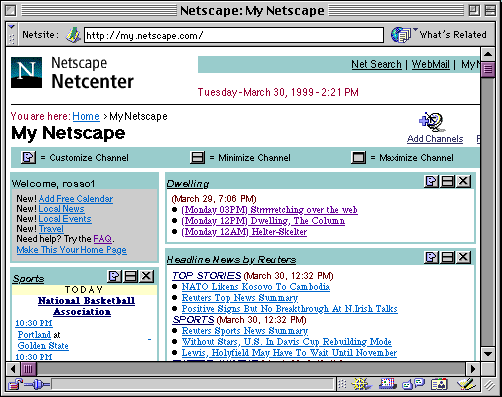502x397 pixels.
Task: Click the URL field showing my.netscape.com
Action: (x=234, y=35)
